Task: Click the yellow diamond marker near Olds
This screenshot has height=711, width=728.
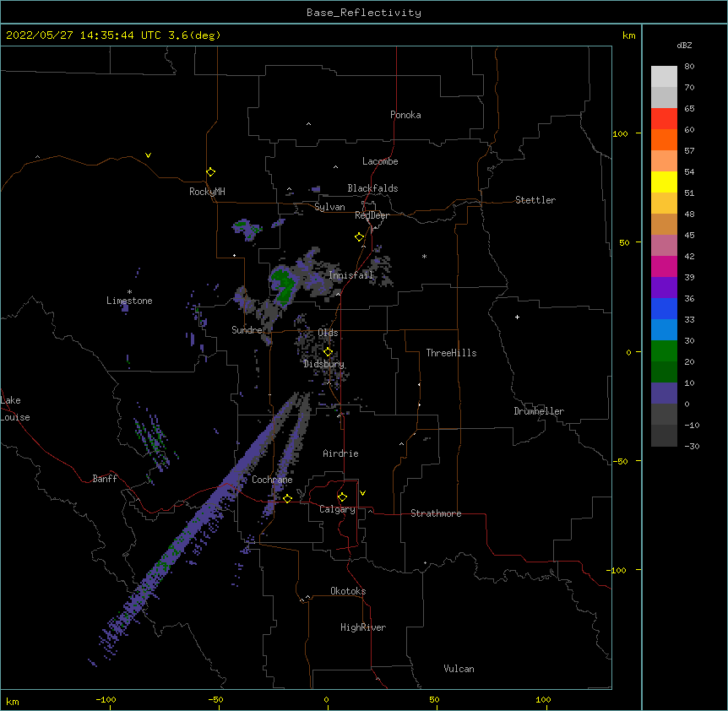Action: coord(328,351)
